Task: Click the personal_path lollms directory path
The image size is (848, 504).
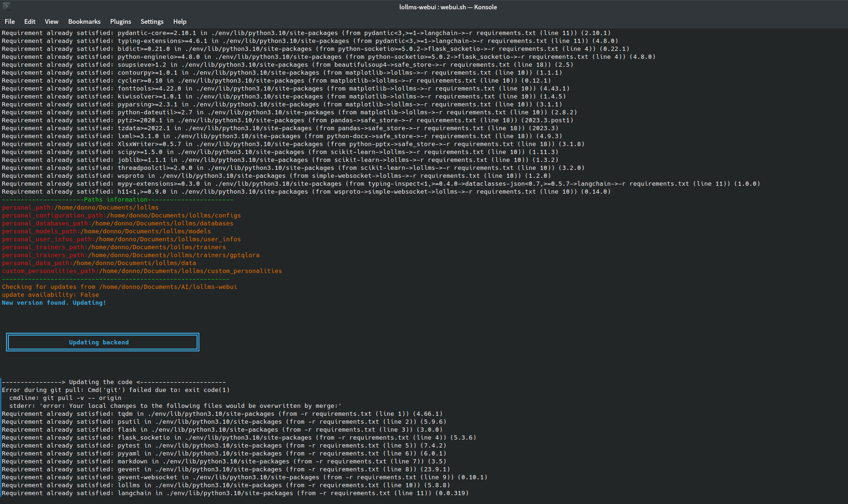Action: point(79,207)
